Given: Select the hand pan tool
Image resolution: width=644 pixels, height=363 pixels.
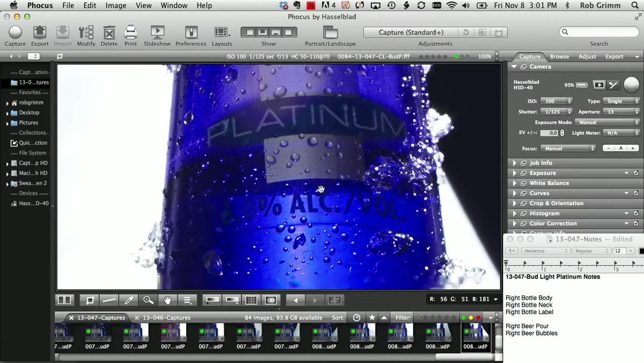Looking at the screenshot, I should click(x=167, y=300).
